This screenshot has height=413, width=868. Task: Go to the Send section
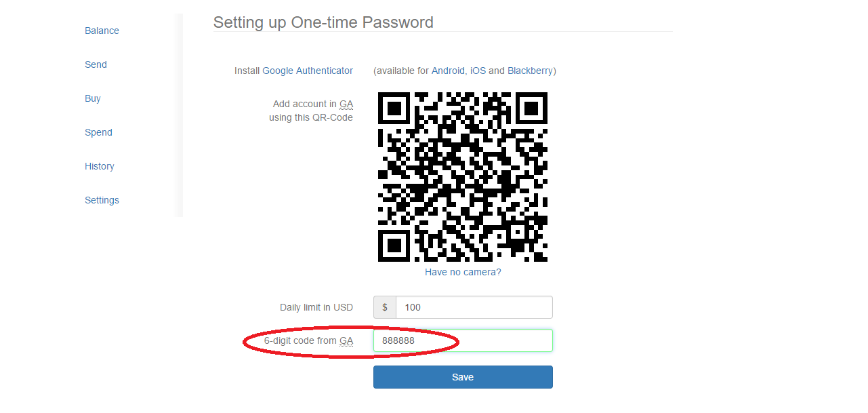coord(96,64)
